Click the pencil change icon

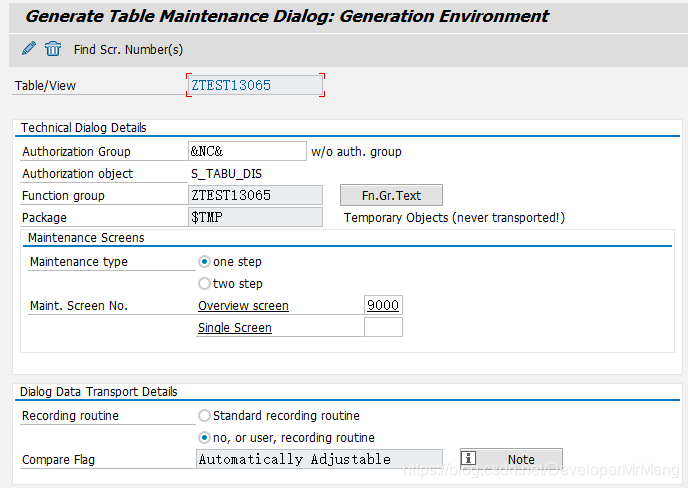pos(28,49)
